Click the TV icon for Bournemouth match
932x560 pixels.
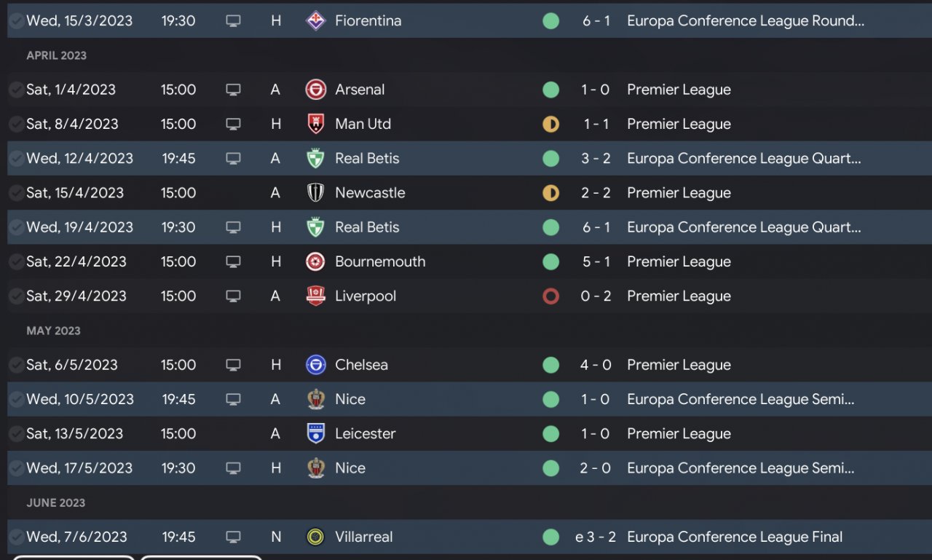click(x=233, y=262)
